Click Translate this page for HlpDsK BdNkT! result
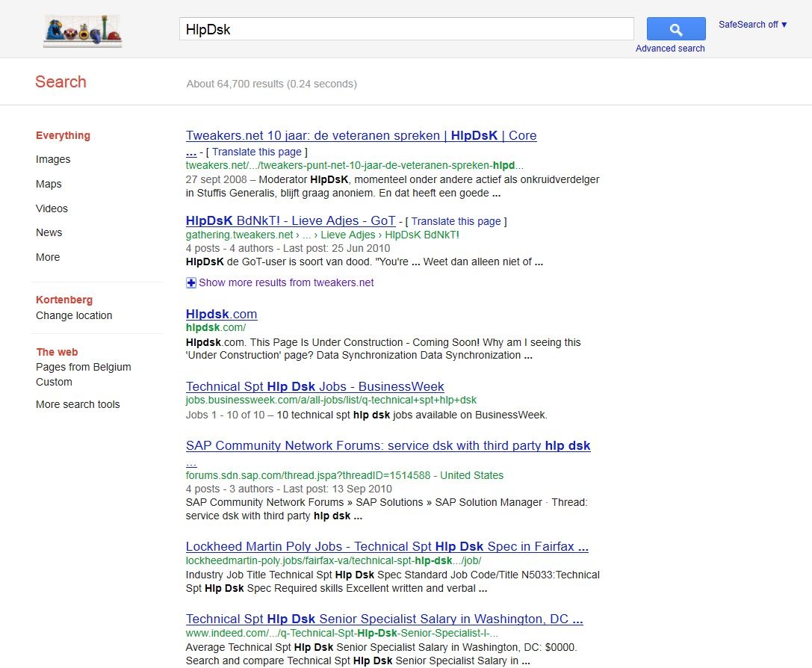 point(456,221)
